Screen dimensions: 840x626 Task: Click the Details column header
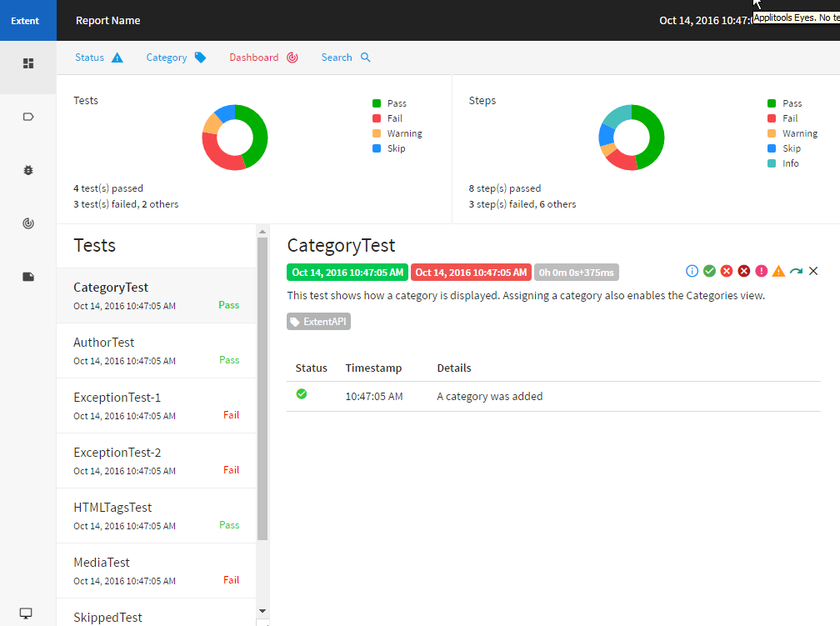click(x=454, y=368)
